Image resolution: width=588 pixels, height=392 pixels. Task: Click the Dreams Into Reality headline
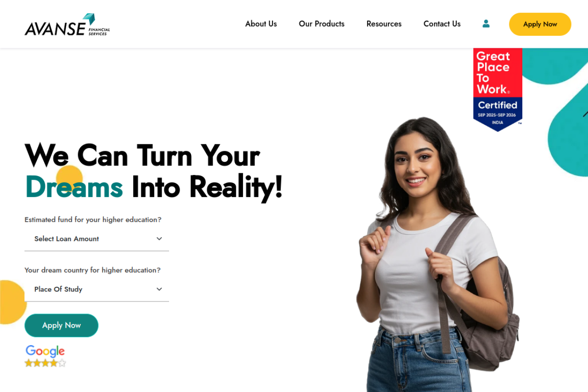[153, 171]
